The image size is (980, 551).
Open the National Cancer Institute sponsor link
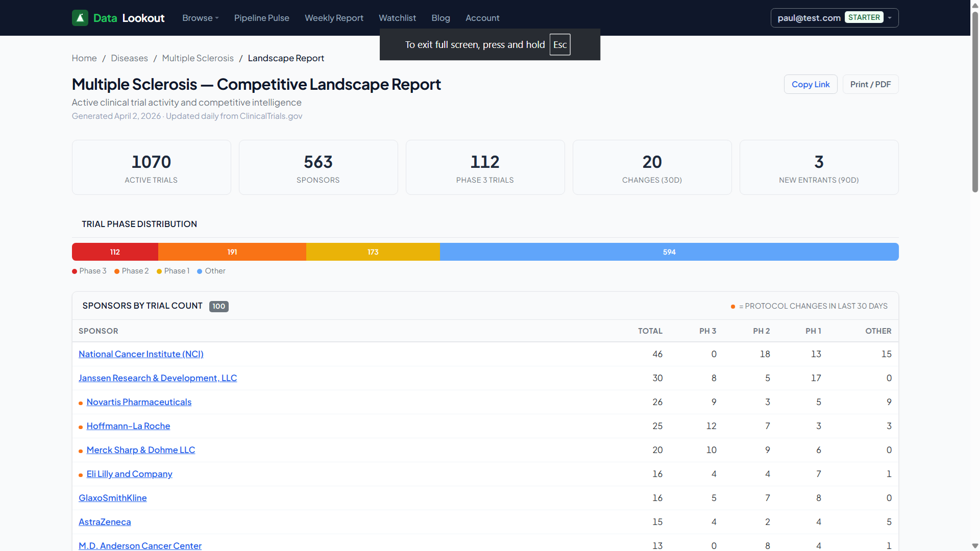[141, 354]
